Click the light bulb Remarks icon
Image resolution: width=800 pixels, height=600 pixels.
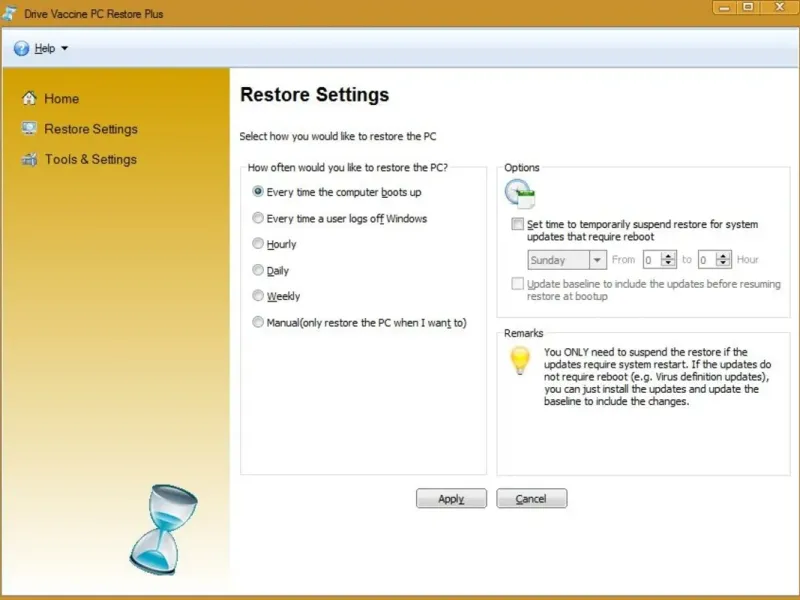click(520, 361)
